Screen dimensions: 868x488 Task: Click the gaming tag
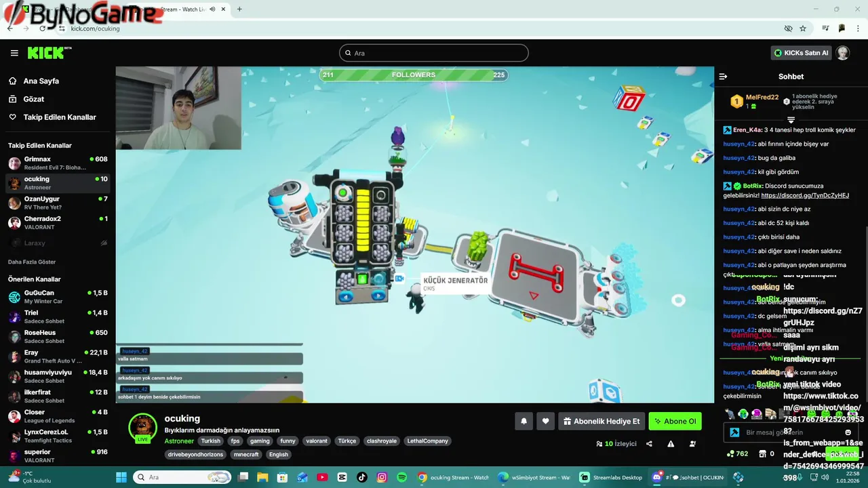click(260, 441)
